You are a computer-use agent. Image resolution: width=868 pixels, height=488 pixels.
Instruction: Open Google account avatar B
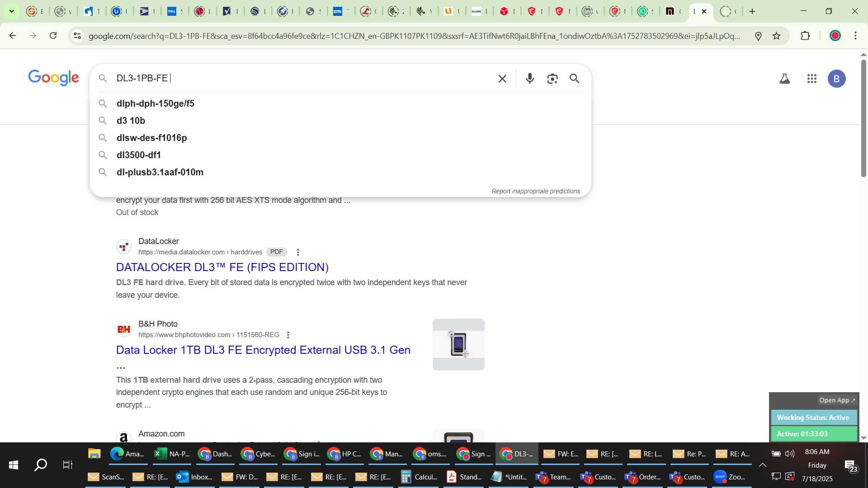click(x=837, y=79)
